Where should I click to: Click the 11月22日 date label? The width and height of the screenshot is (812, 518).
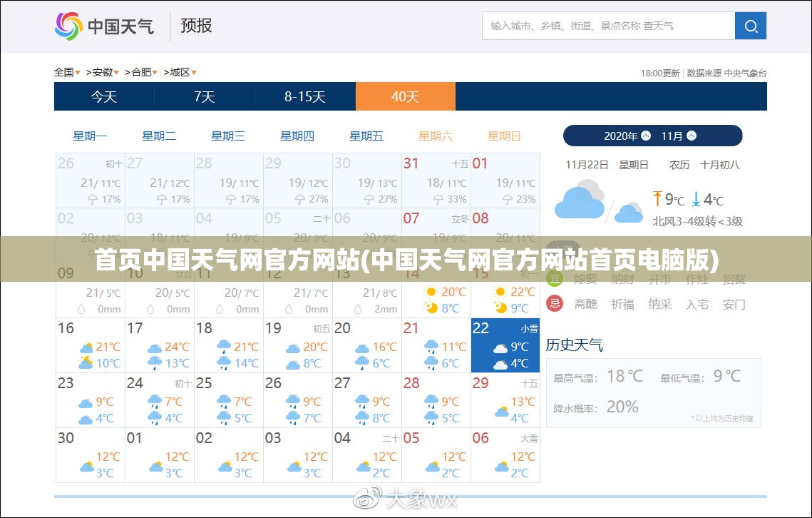pos(587,165)
